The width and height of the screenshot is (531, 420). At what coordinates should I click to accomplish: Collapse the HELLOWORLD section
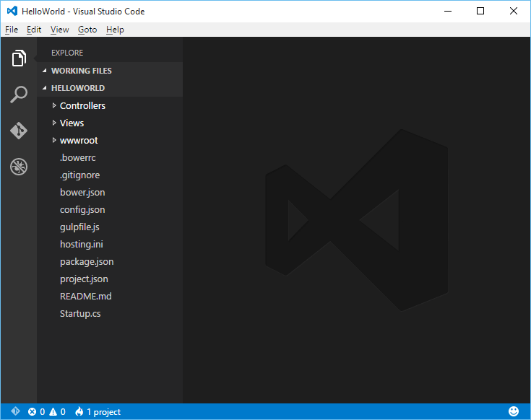click(x=44, y=88)
